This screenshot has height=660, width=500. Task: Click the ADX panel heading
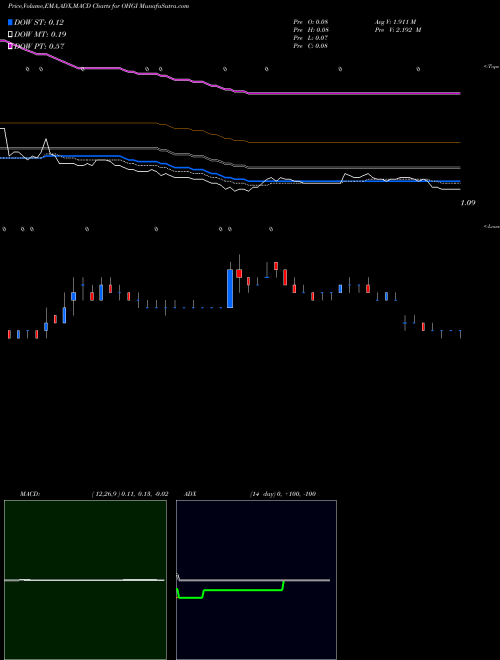tap(190, 494)
